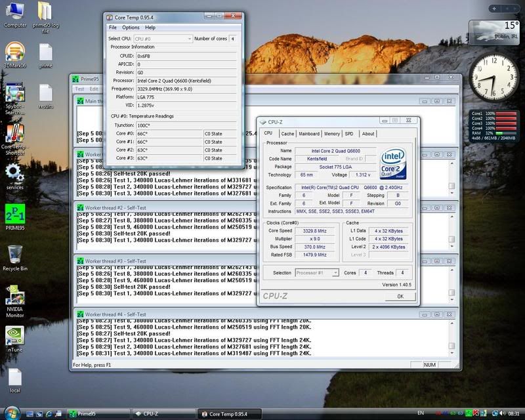Click the 08:31 taskbar clock
The image size is (525, 420).
point(514,413)
